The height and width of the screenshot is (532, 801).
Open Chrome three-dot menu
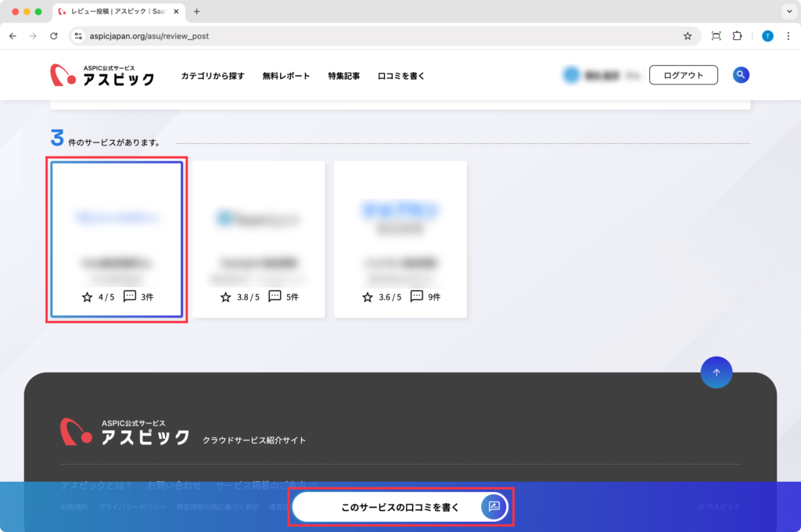pyautogui.click(x=788, y=36)
